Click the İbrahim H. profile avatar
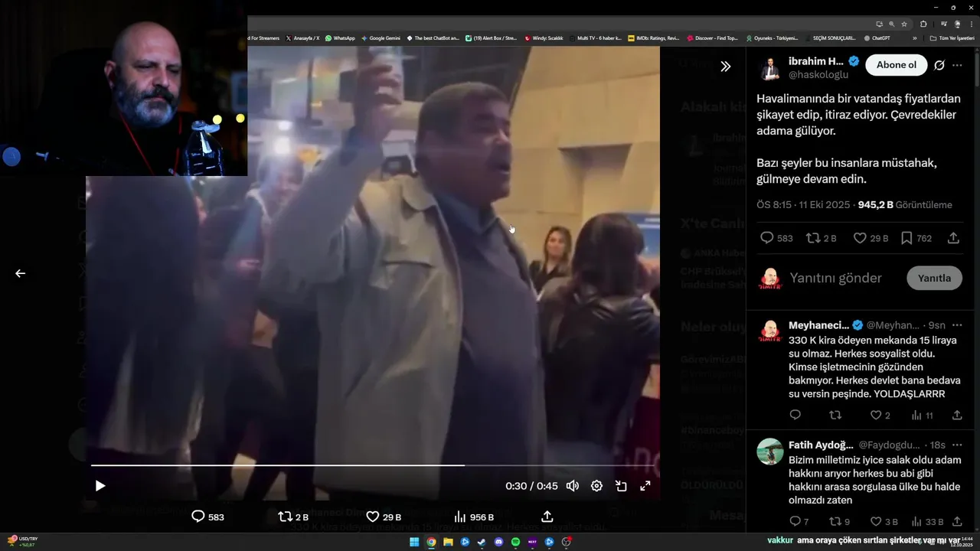 pos(770,67)
